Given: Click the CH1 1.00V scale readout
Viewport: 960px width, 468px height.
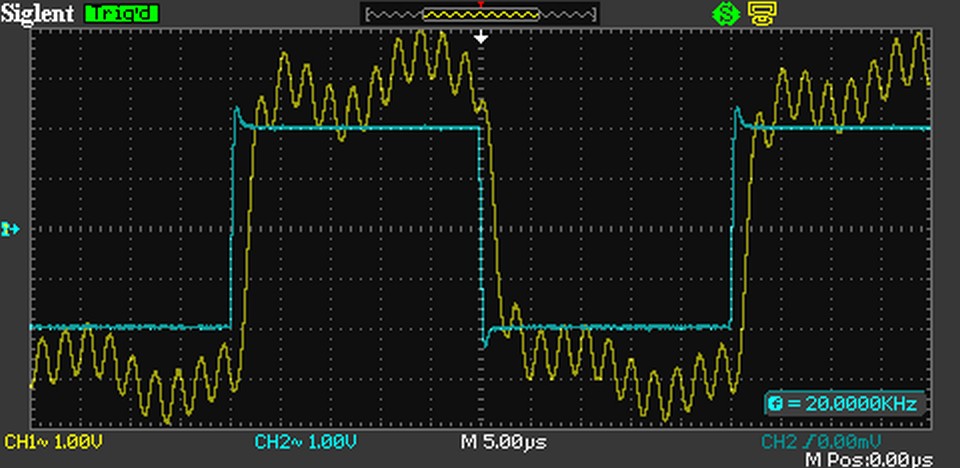Looking at the screenshot, I should click(53, 441).
